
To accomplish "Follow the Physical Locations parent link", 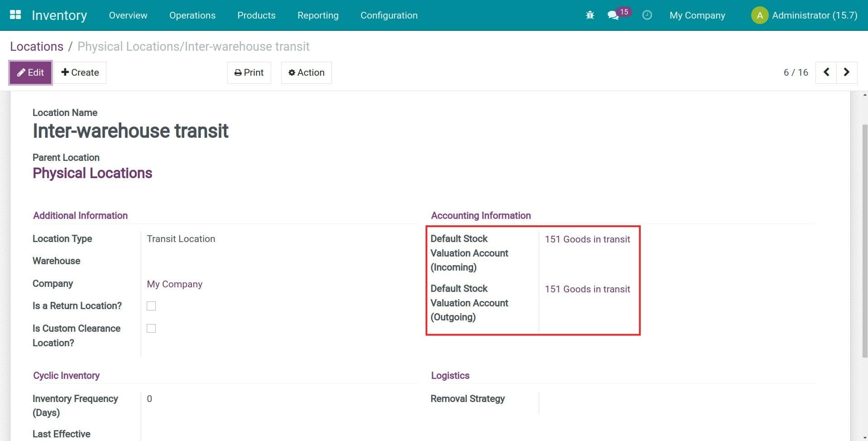I will pos(92,173).
